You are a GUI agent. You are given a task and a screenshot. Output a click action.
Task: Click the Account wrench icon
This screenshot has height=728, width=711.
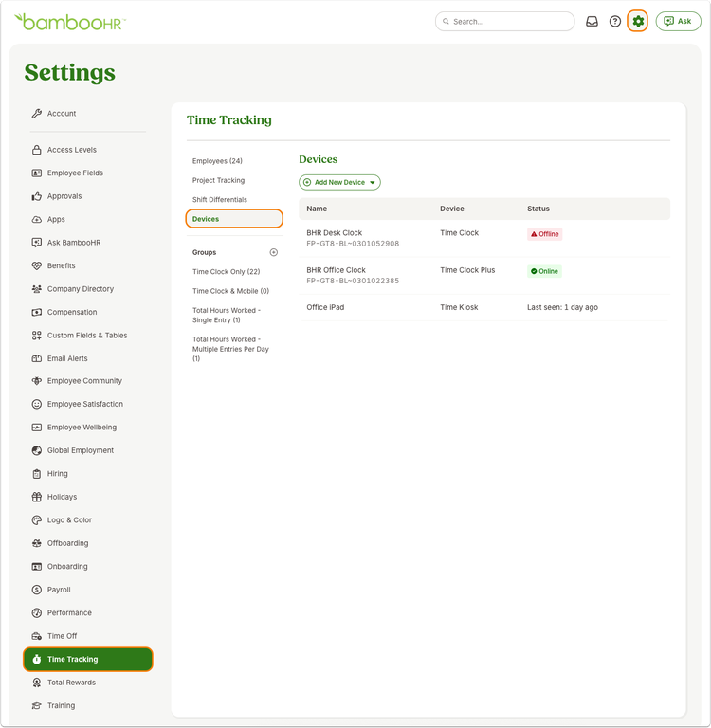point(37,114)
